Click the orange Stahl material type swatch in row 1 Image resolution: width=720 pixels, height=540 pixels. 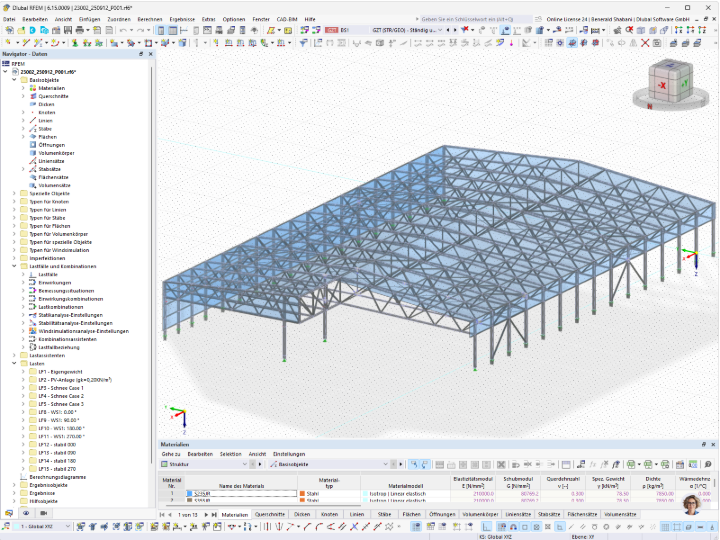pos(302,494)
